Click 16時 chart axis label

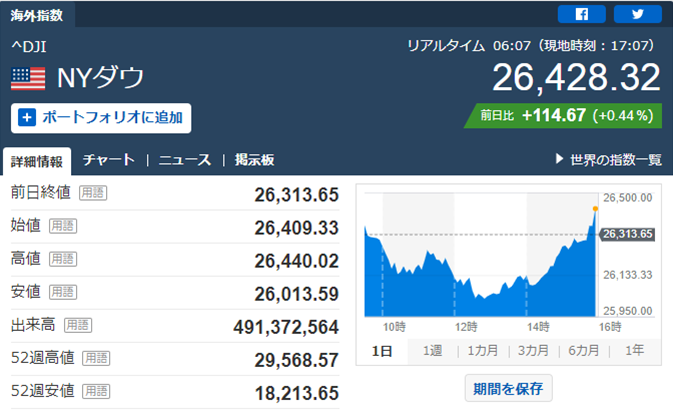click(x=610, y=327)
